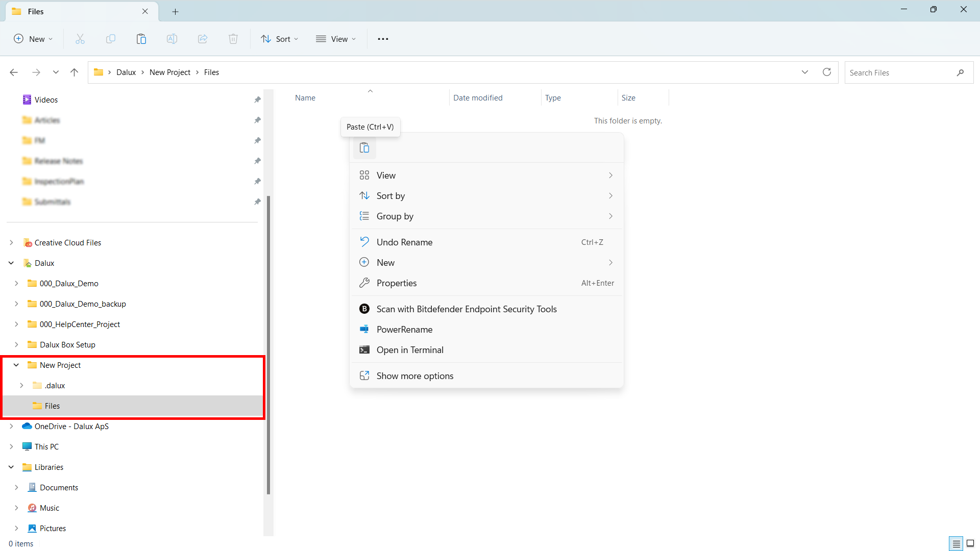Viewport: 980px width, 551px height.
Task: Open the See more ellipsis menu
Action: (x=383, y=39)
